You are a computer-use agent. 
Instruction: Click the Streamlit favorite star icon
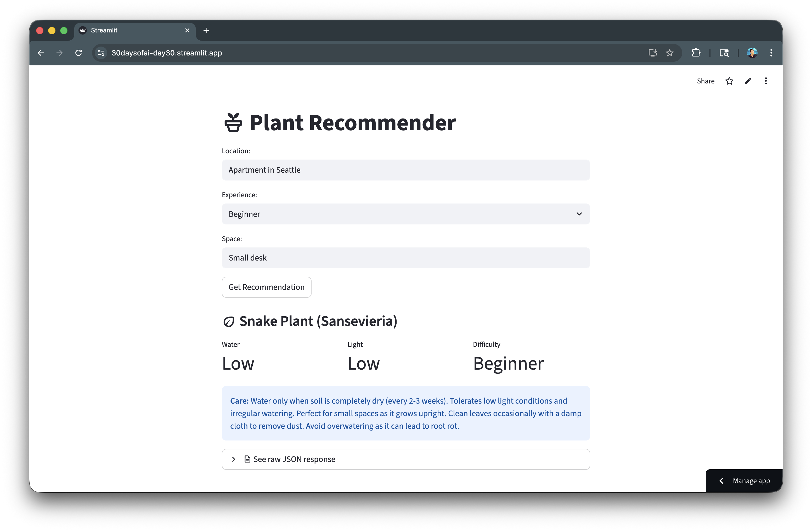pyautogui.click(x=729, y=81)
